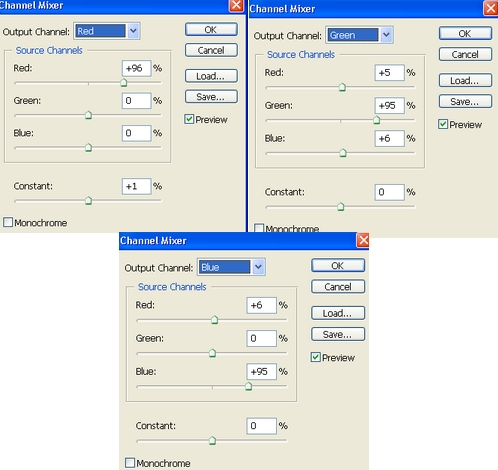Close the Green output Channel Mixer dialog
This screenshot has height=470, width=498.
(x=491, y=8)
